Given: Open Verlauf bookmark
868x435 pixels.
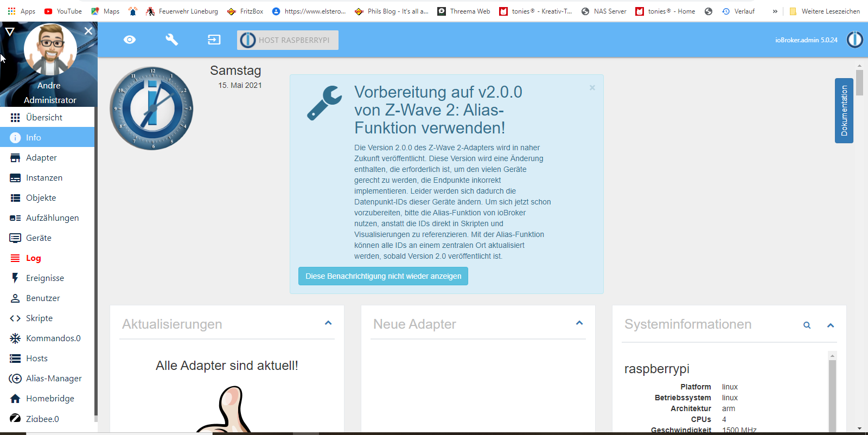Looking at the screenshot, I should point(738,11).
